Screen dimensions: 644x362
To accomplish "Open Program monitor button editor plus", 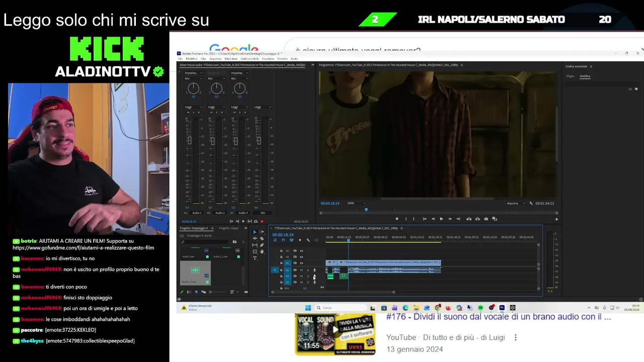I will pyautogui.click(x=556, y=219).
